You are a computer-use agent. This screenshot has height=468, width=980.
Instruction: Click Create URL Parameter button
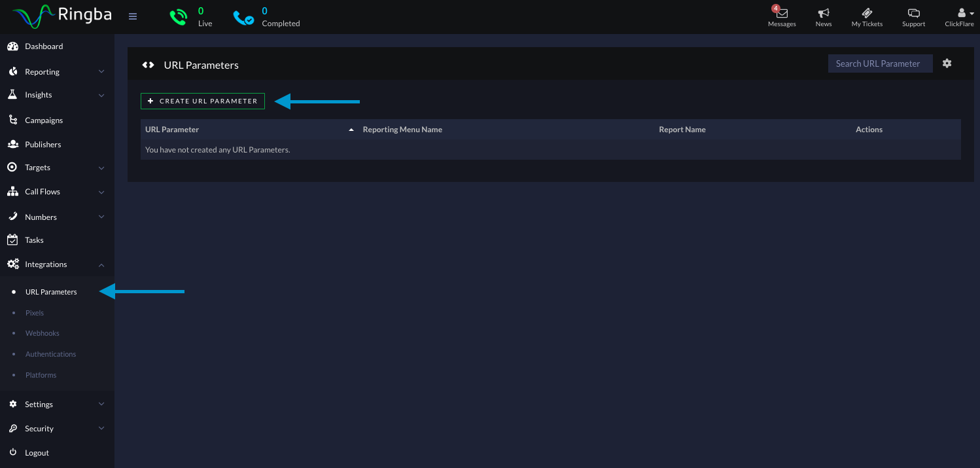203,101
